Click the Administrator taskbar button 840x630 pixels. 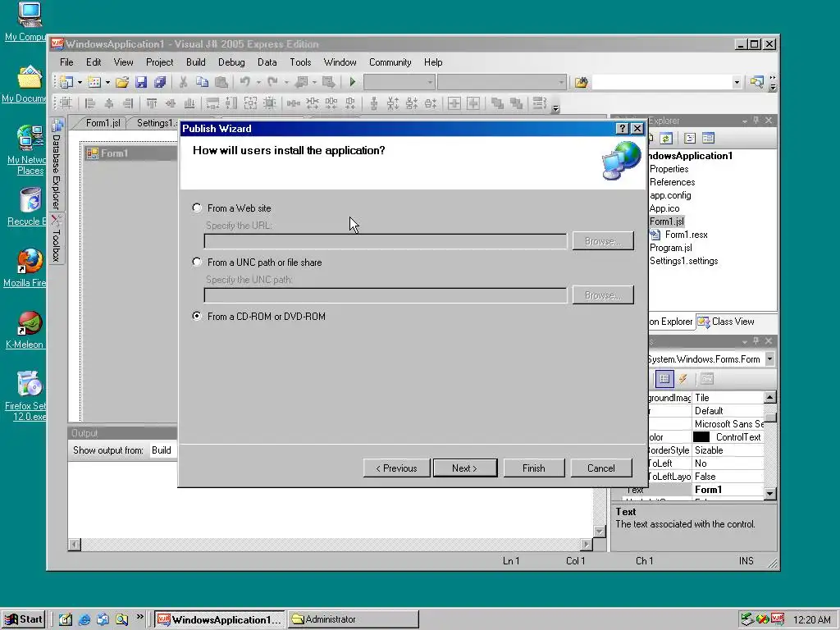[353, 619]
